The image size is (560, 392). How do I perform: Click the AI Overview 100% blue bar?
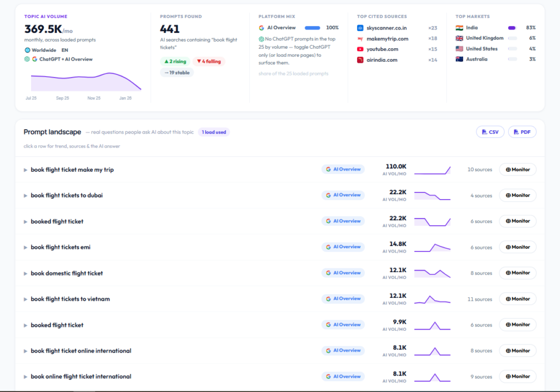(312, 28)
